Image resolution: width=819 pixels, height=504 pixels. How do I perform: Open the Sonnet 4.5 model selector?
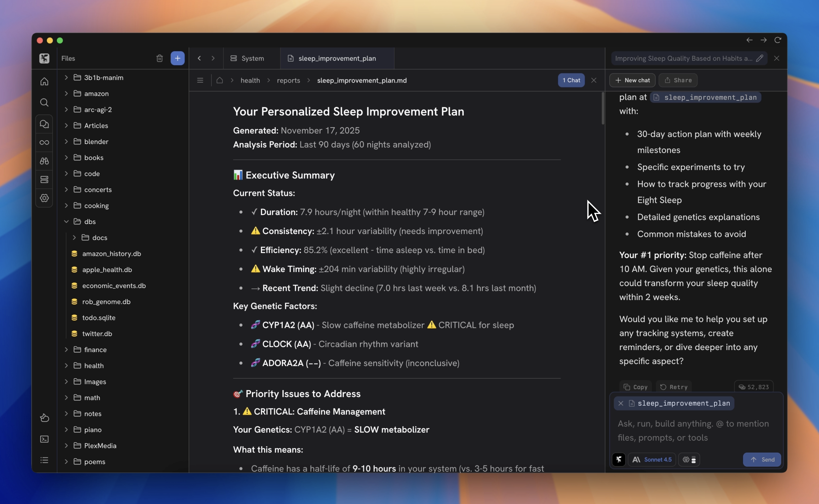(652, 460)
